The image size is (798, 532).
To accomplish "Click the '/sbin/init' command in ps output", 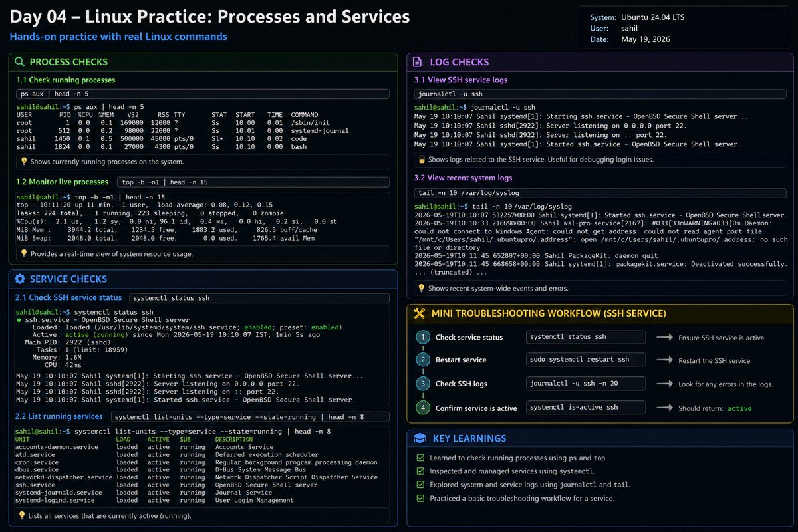I will click(310, 123).
